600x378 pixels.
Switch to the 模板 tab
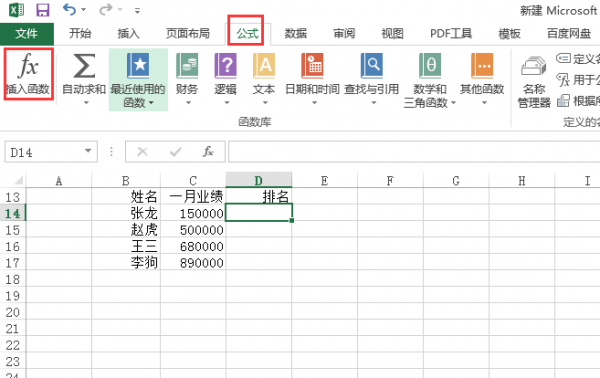(x=509, y=34)
